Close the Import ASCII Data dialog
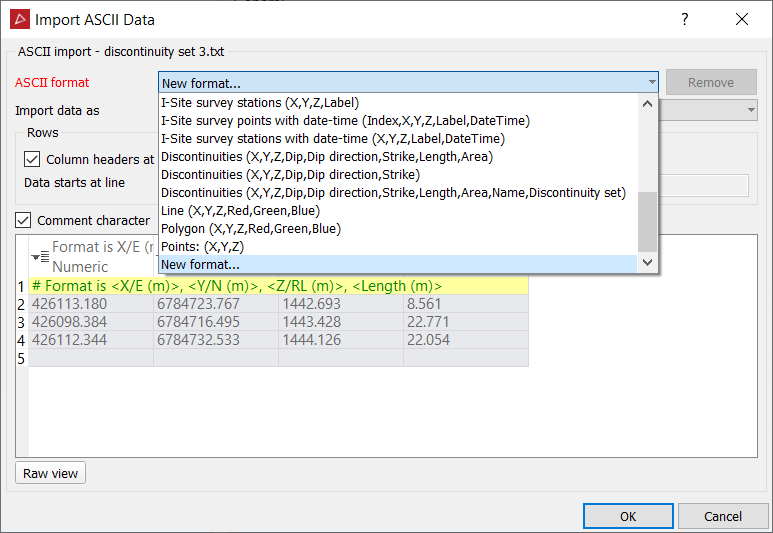Image resolution: width=773 pixels, height=533 pixels. [x=741, y=20]
